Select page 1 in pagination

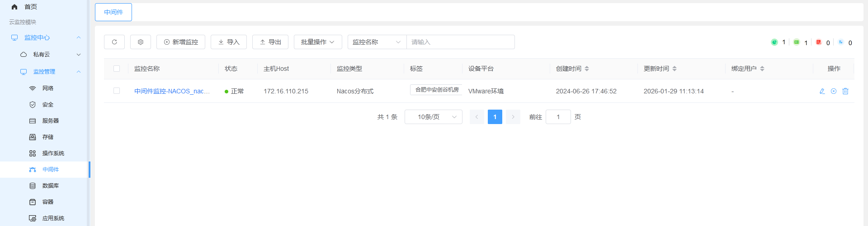(495, 117)
